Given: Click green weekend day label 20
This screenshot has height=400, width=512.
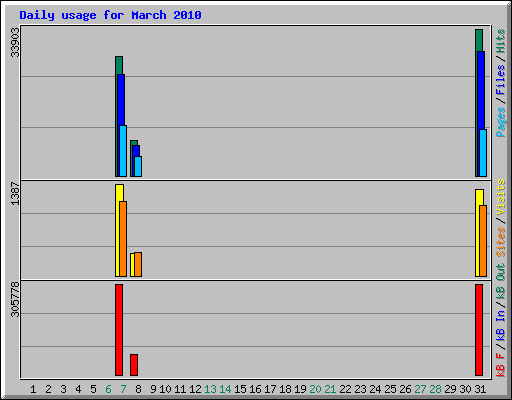Looking at the screenshot, I should (315, 389).
